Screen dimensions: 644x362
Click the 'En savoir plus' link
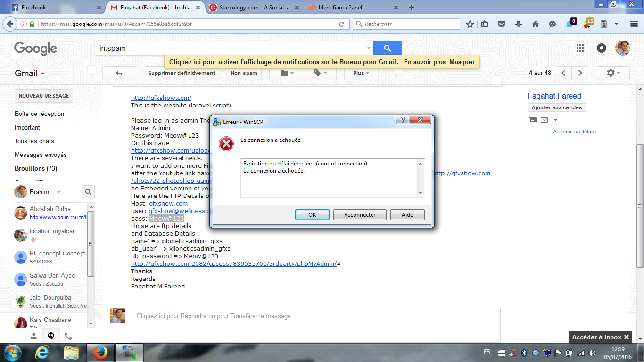425,62
